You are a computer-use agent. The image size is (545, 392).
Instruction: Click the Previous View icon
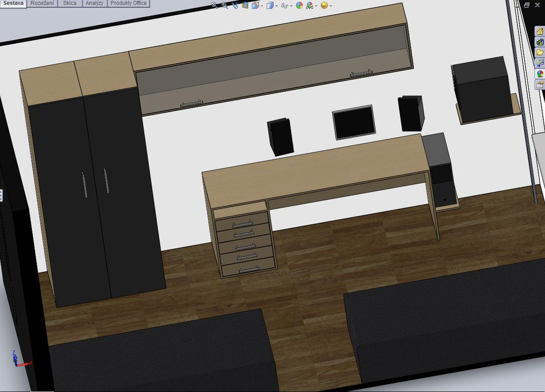pyautogui.click(x=235, y=5)
